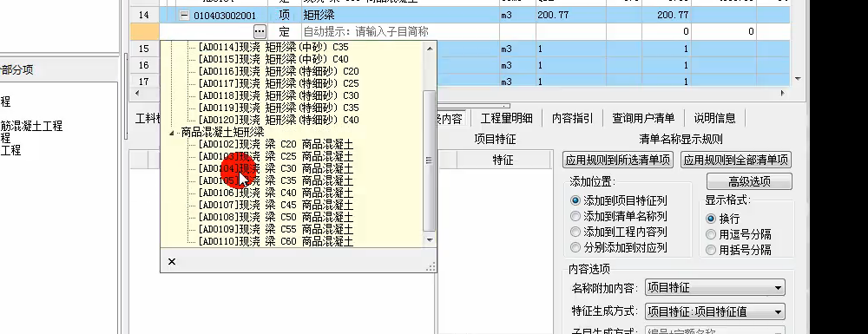The width and height of the screenshot is (868, 334).
Task: Click the table's horizontal scroll-right arrow
Action: click(783, 93)
